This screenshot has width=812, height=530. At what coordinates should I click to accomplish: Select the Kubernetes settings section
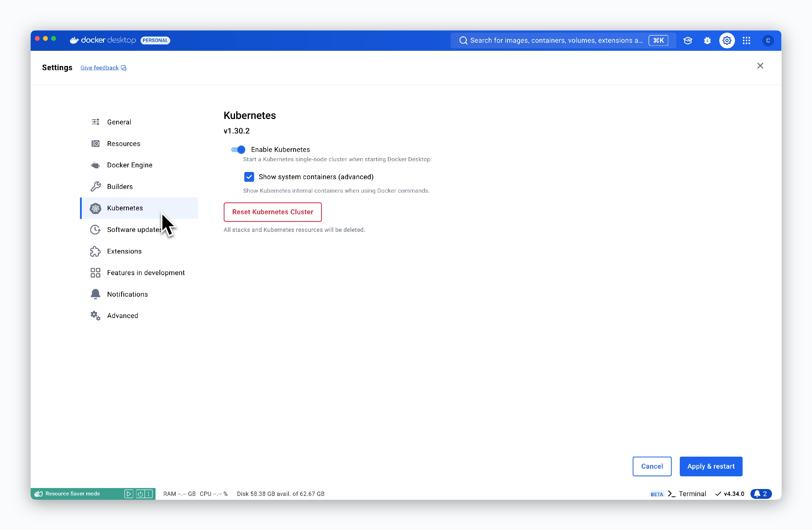(x=139, y=208)
